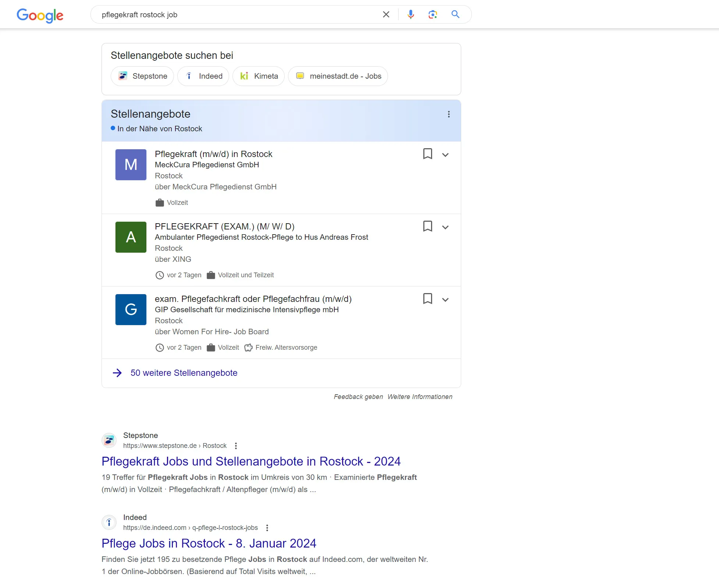719x588 pixels.
Task: Open job title Pflegekraft (m/w/d) in Rostock
Action: tap(214, 154)
